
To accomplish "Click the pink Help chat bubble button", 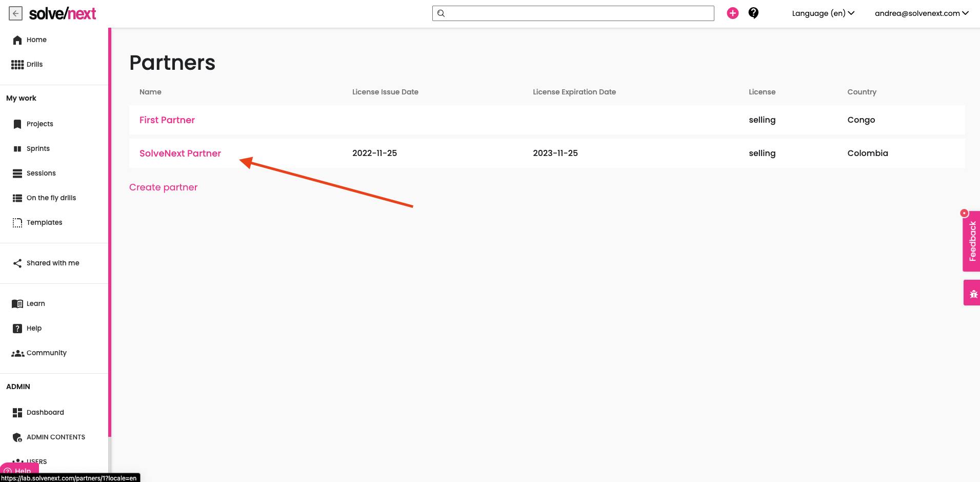I will click(19, 469).
